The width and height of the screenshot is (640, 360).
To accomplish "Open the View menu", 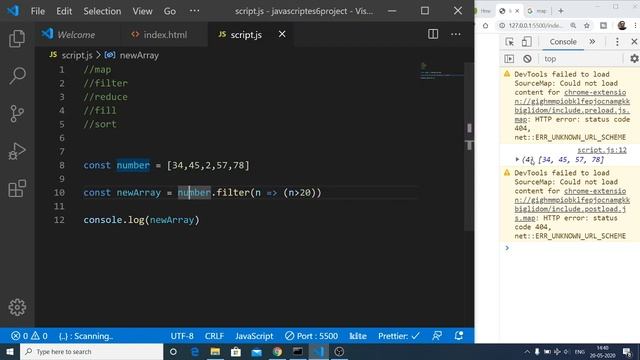I will click(x=142, y=11).
